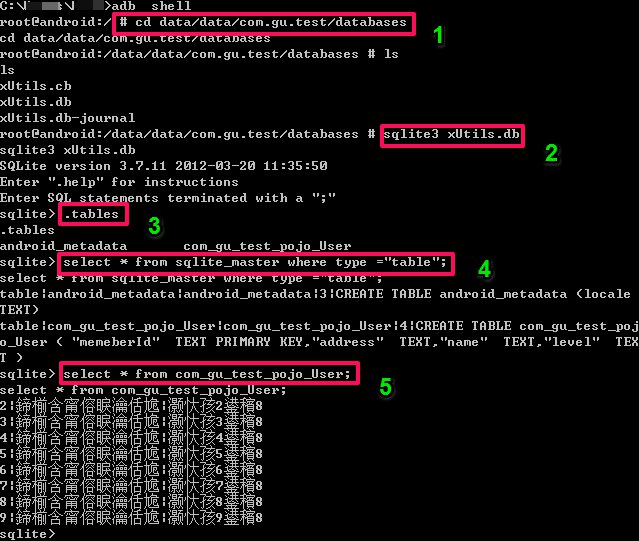Image resolution: width=639 pixels, height=541 pixels.
Task: Click the highlighted .tables command
Action: click(x=94, y=215)
